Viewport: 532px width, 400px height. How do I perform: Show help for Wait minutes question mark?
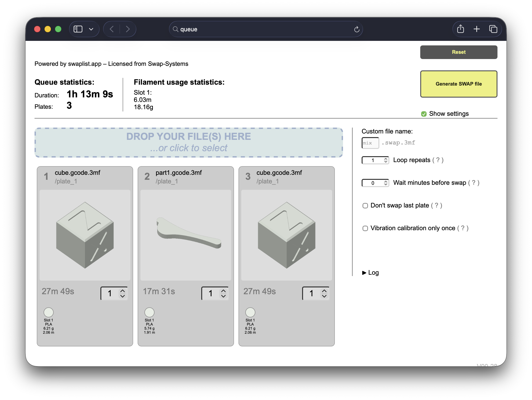473,183
